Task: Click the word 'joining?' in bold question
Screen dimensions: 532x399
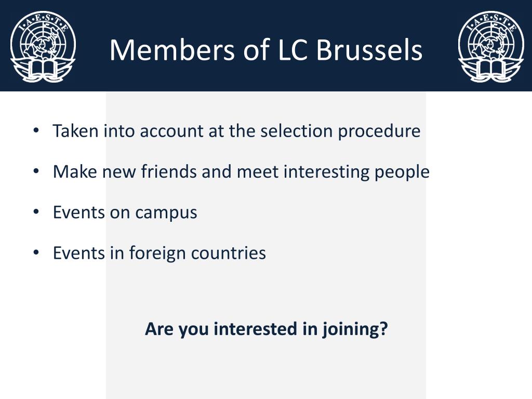Action: click(x=354, y=329)
